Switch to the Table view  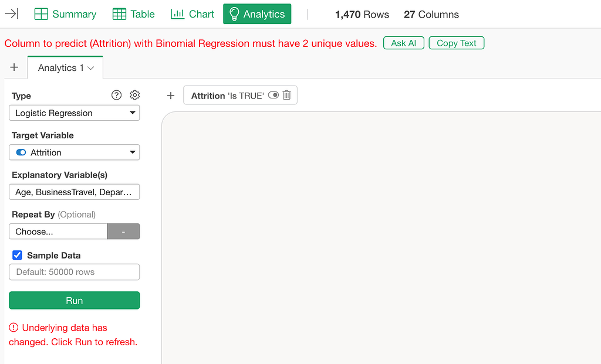pyautogui.click(x=133, y=14)
